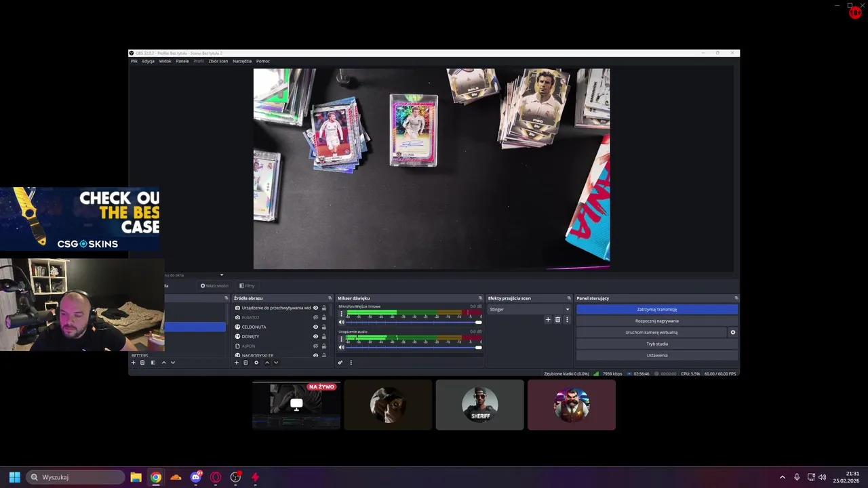Remove selected source trash icon
Viewport: 868px width, 488px height.
[246, 363]
